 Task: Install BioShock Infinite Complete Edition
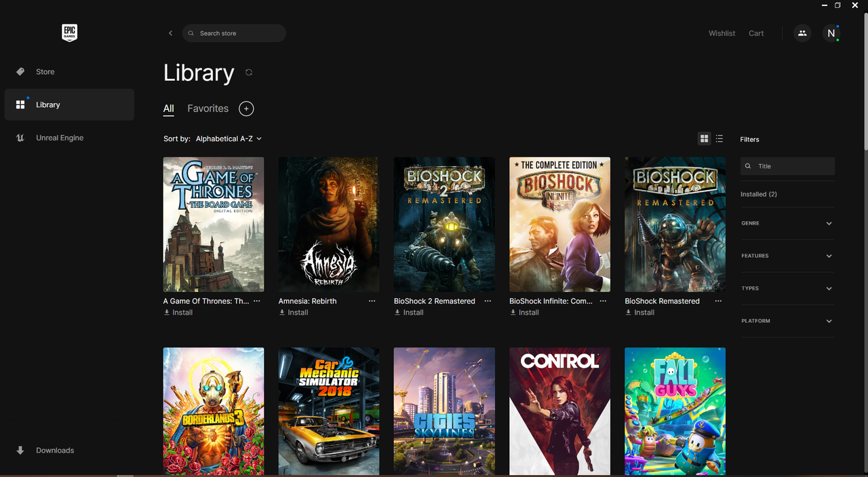[524, 313]
